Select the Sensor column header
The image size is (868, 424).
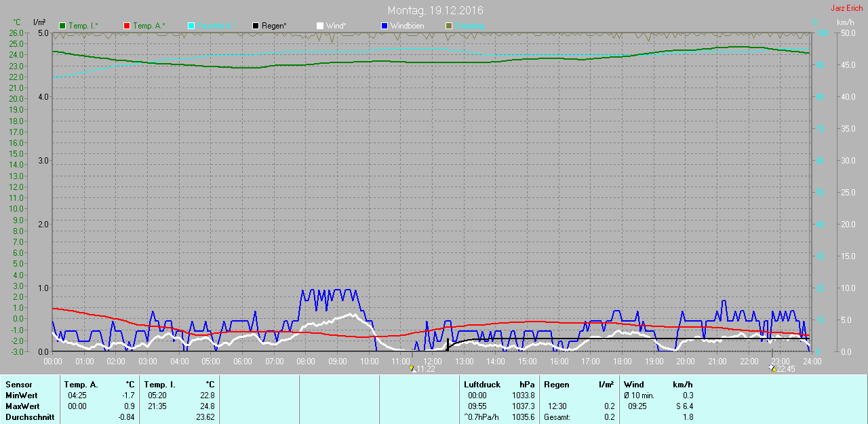[18, 385]
